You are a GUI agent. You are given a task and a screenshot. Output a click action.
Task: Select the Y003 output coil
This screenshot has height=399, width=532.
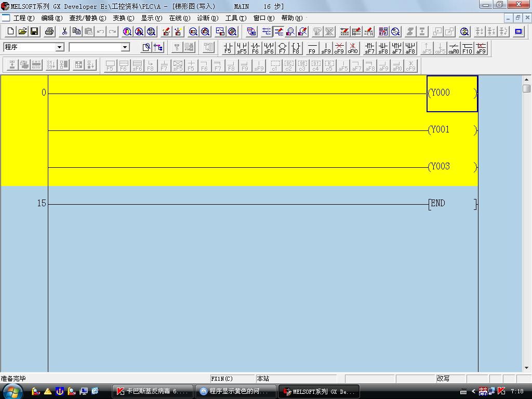point(451,167)
